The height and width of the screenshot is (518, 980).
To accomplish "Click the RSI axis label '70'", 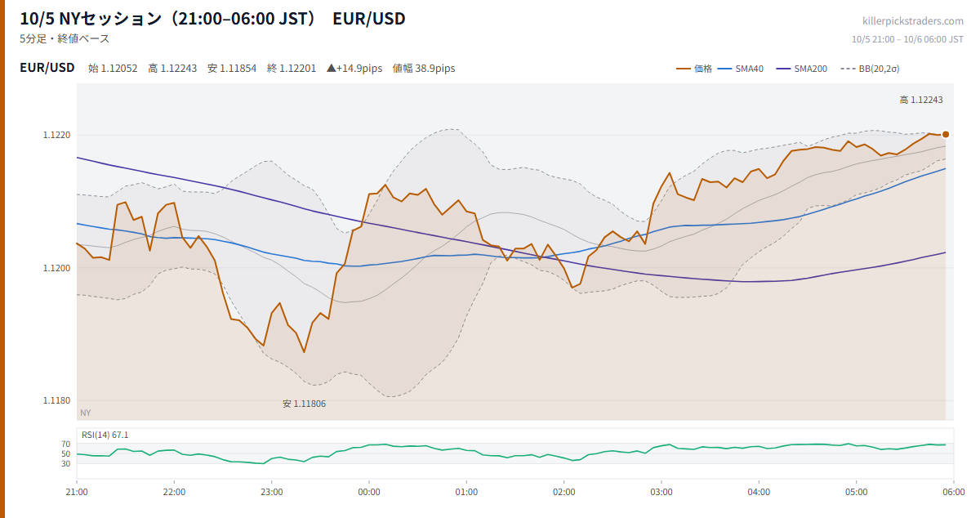I will (x=66, y=444).
